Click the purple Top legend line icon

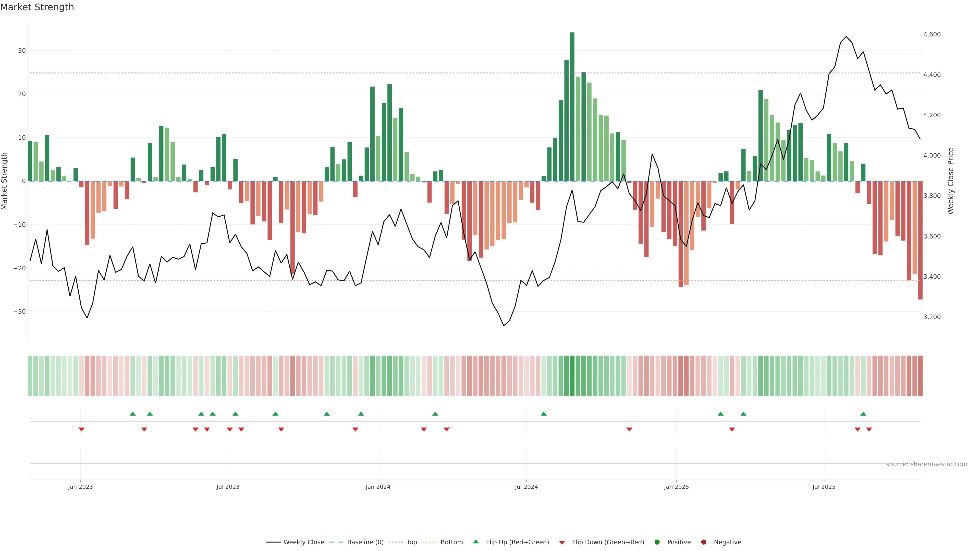[x=396, y=542]
